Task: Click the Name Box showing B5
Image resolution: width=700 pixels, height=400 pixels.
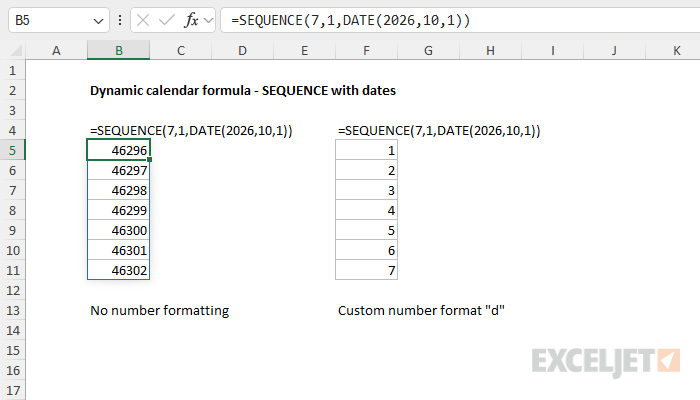Action: coord(58,20)
